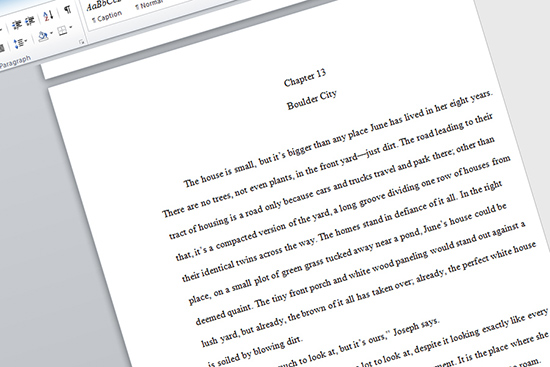Apply the Borders button

point(62,31)
